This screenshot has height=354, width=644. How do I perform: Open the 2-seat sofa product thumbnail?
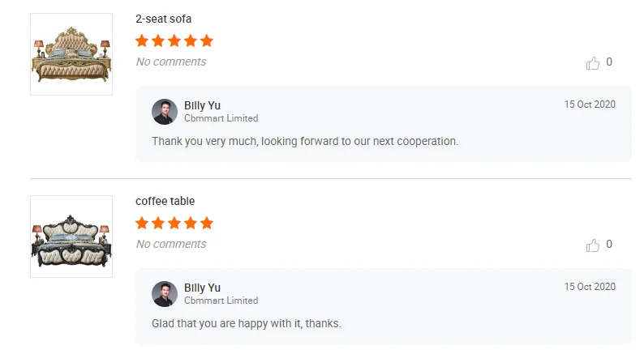(x=71, y=54)
